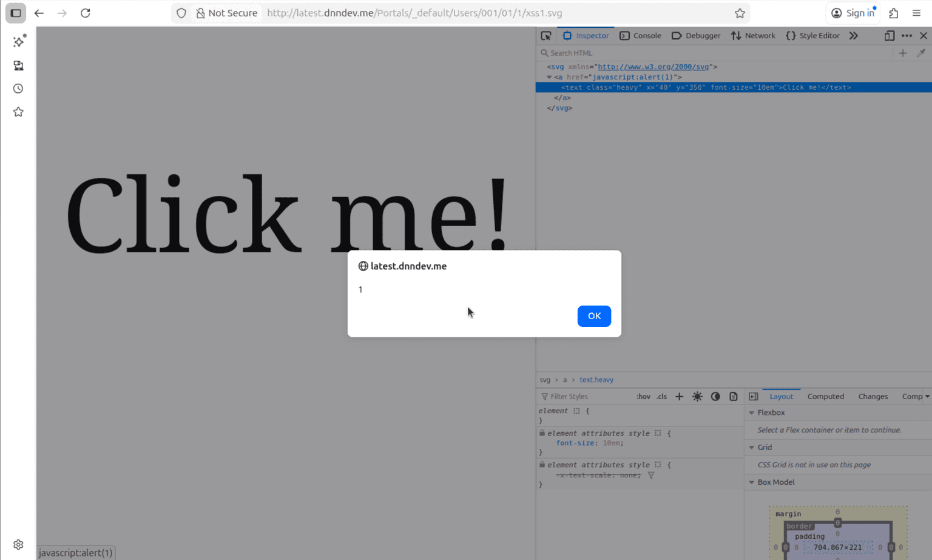Click the element picker icon in DevTools
Screen dimensions: 932x560
pos(546,36)
